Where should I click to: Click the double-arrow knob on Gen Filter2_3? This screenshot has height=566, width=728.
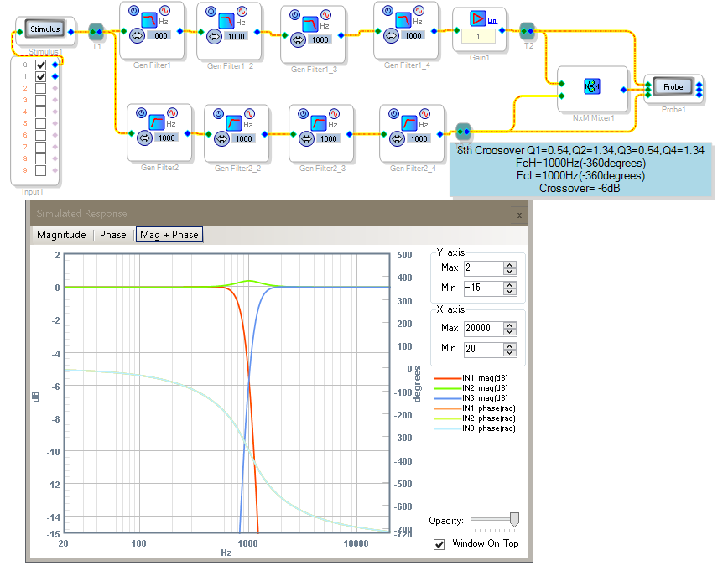pyautogui.click(x=306, y=139)
